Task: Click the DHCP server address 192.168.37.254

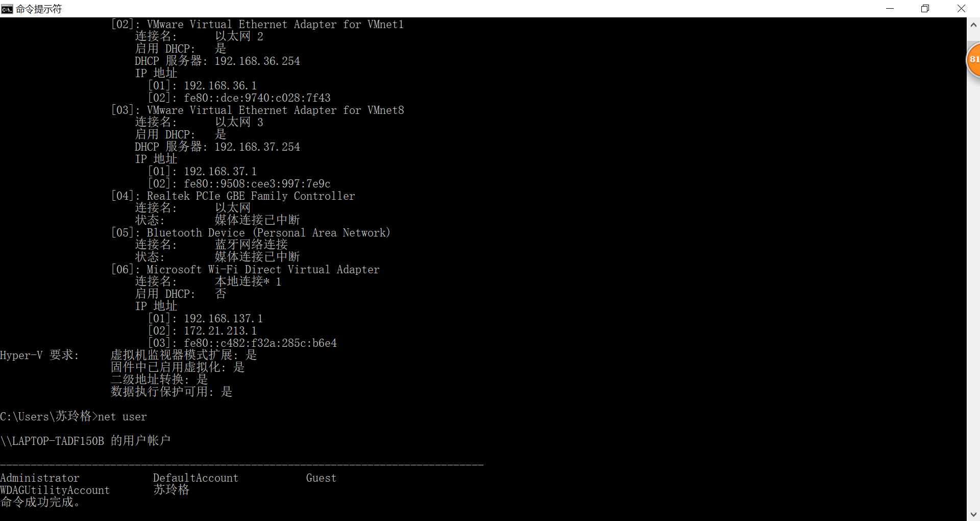Action: point(257,147)
